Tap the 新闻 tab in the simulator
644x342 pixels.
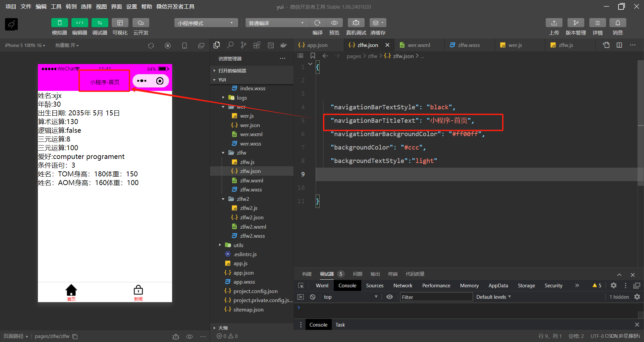pos(138,293)
